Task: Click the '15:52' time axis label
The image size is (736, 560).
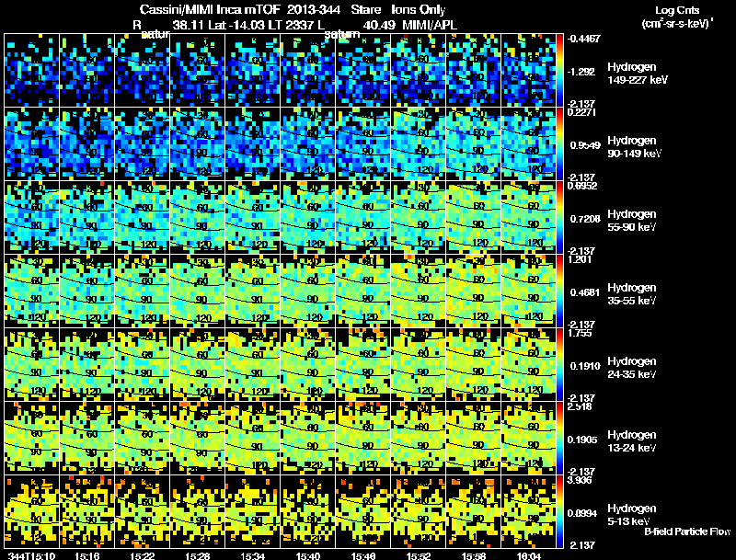Action: tap(419, 555)
